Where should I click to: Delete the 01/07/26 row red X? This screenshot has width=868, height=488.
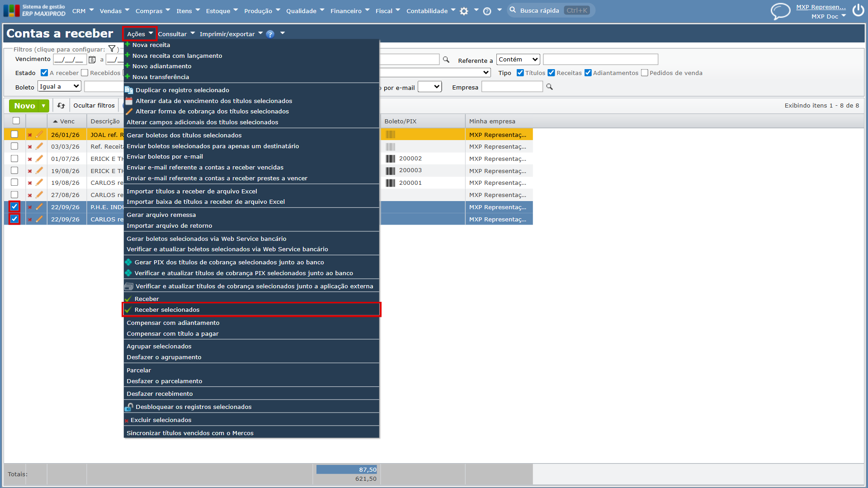coord(30,159)
